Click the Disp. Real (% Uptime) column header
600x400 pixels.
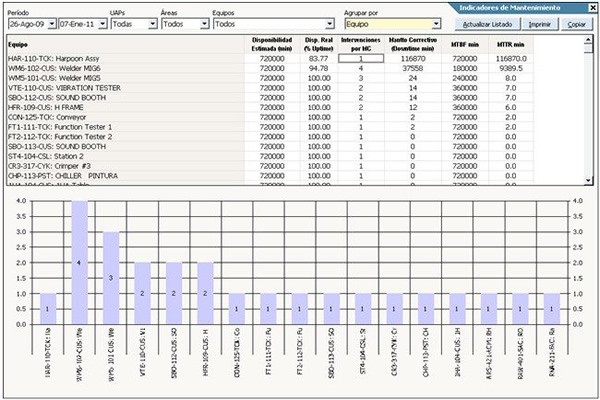pyautogui.click(x=319, y=44)
